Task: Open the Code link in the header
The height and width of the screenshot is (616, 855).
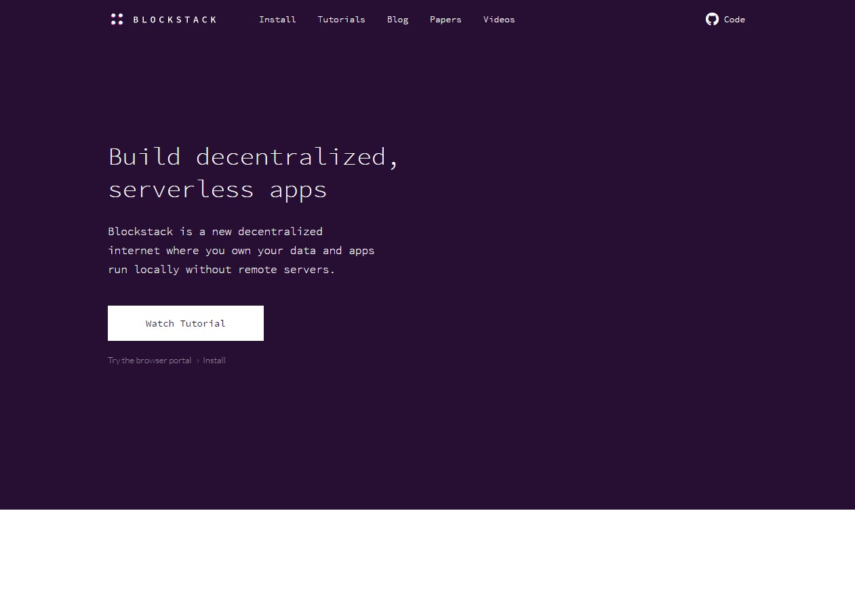Action: pyautogui.click(x=734, y=20)
